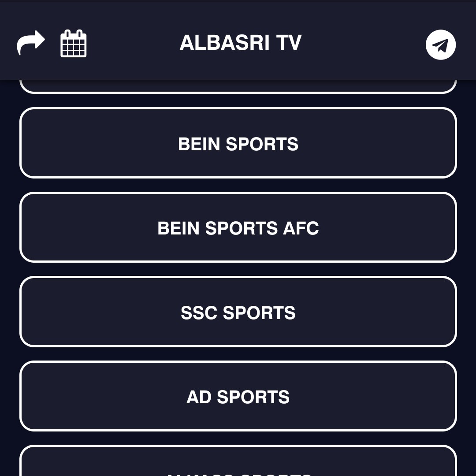476x476 pixels.
Task: Select the BEIN SPORTS AFC category
Action: [x=238, y=227]
